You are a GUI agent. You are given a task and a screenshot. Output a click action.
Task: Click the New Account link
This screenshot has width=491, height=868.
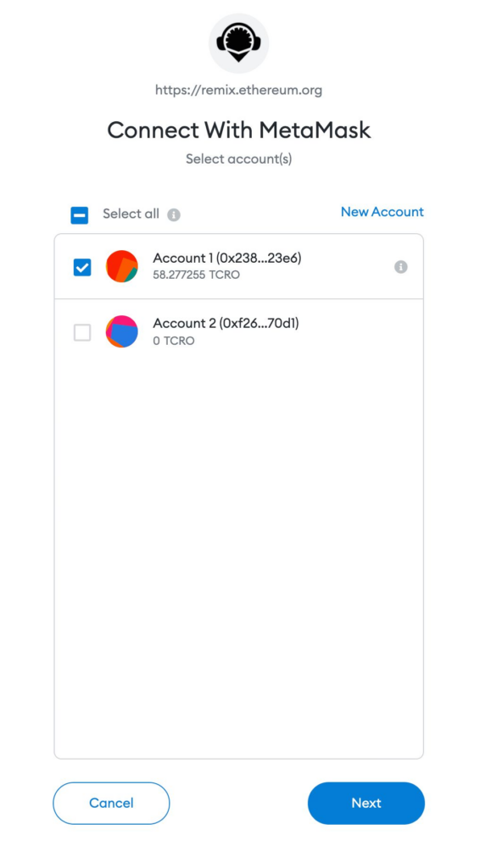click(x=382, y=212)
